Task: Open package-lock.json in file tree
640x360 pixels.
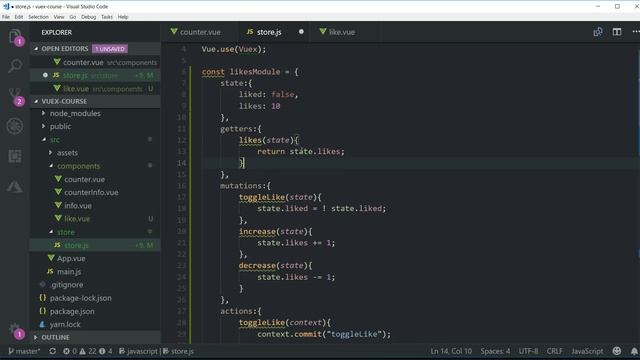Action: pyautogui.click(x=95, y=298)
